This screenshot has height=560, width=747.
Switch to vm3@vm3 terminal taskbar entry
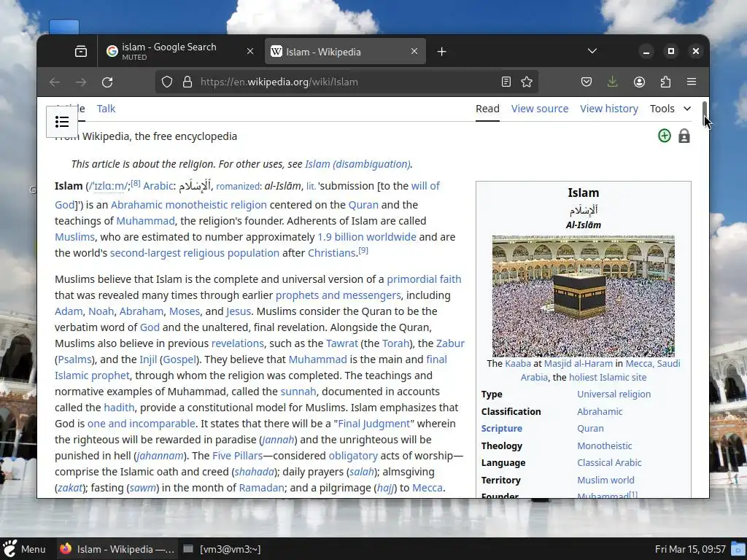(222, 549)
